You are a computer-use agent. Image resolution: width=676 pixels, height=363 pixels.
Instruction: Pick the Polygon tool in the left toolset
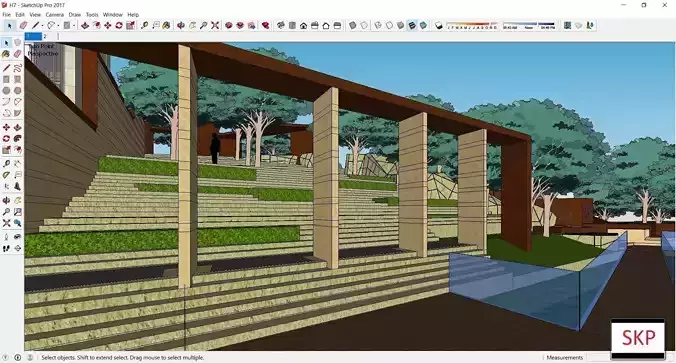click(17, 91)
